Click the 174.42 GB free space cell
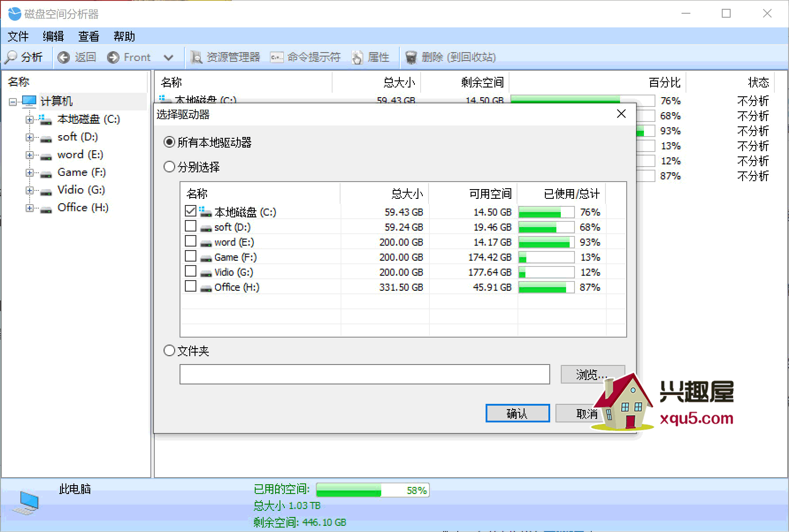Viewport: 789px width, 532px height. pyautogui.click(x=490, y=257)
